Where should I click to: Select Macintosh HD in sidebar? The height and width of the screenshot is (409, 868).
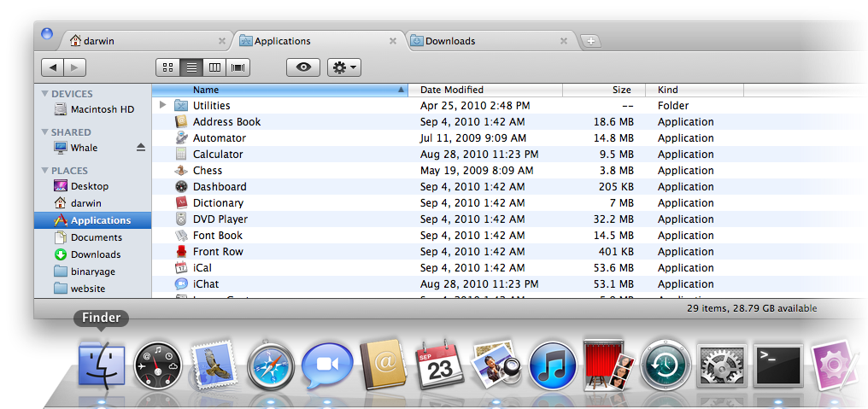pyautogui.click(x=93, y=109)
